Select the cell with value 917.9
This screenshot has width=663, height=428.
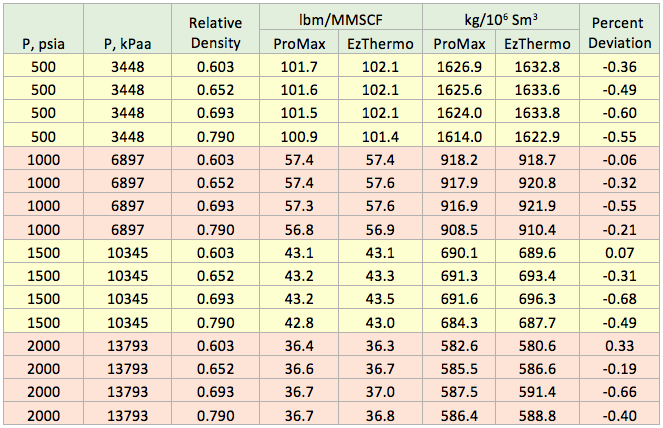click(x=459, y=182)
